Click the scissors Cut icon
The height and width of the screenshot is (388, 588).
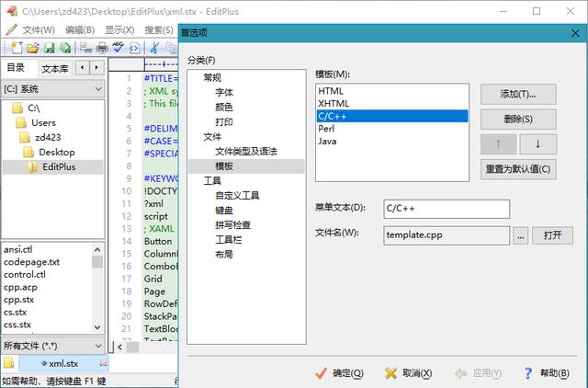click(154, 48)
